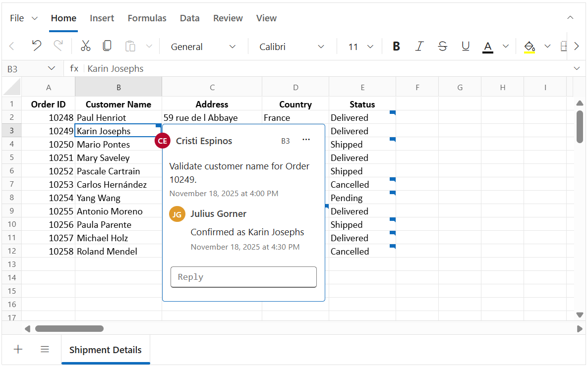Select the 59 rue de l Abbaye cell
Viewport: 588px width, 366px height.
click(212, 118)
